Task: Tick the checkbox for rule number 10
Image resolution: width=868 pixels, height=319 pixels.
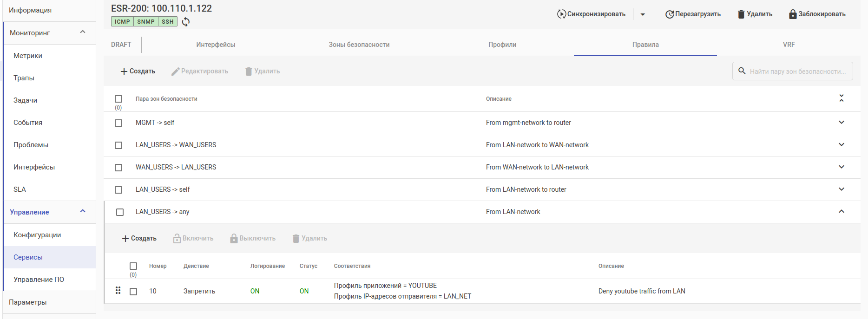Action: coord(133,292)
